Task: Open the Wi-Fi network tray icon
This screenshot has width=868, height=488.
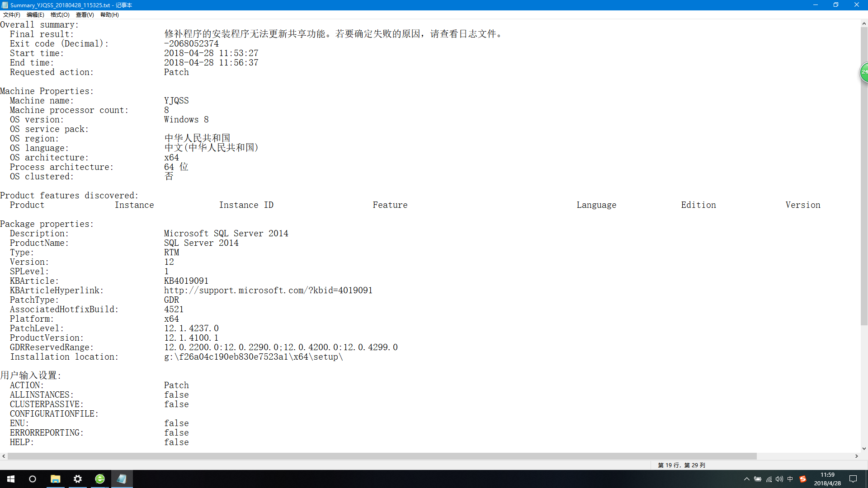Action: coord(769,479)
